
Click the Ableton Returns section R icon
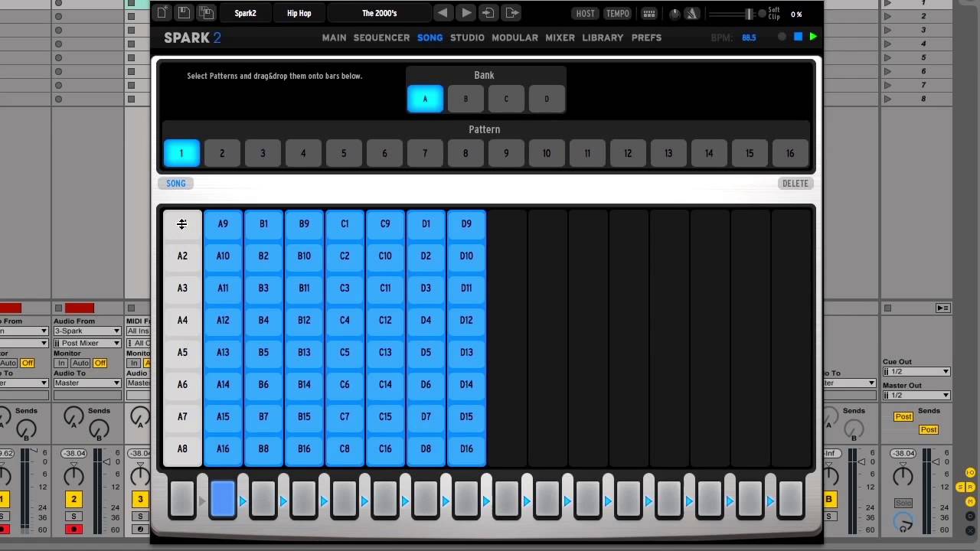tap(970, 487)
